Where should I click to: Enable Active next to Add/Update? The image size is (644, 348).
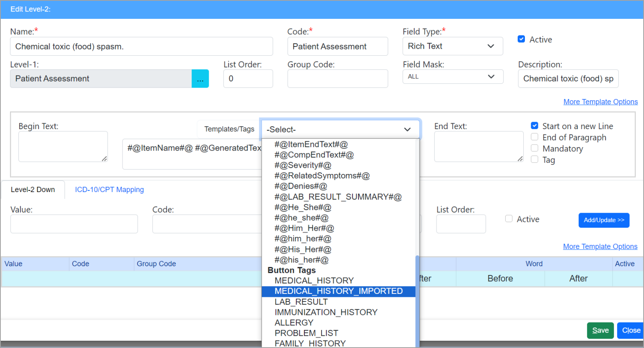[x=509, y=218]
